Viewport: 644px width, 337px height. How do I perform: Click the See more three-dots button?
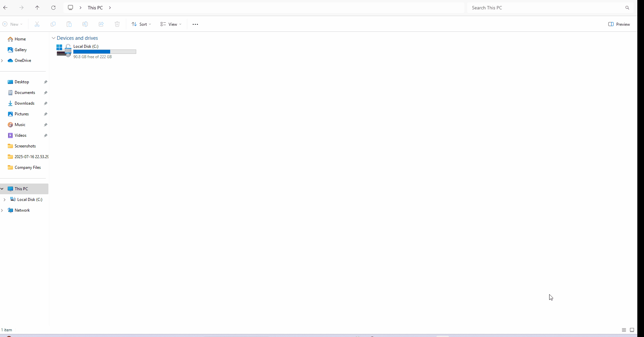click(195, 24)
